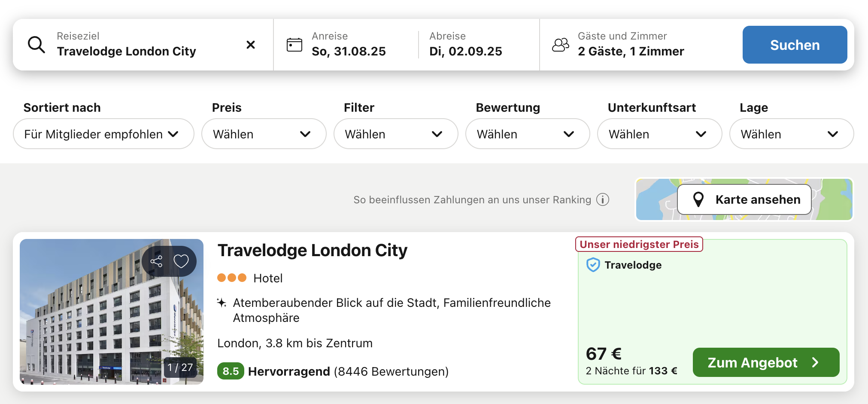Click the calendar icon beside Anreise
Viewport: 868px width, 404px height.
(294, 45)
